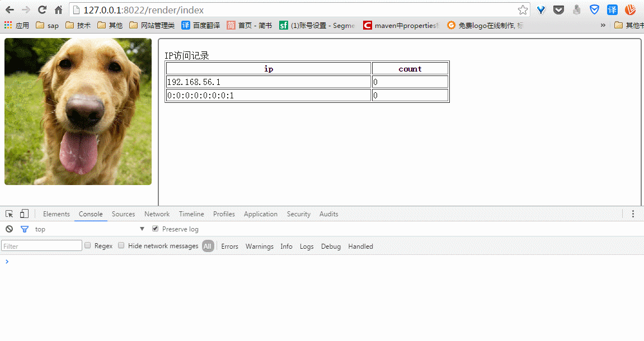Click the count column header
The image size is (644, 341).
pos(410,69)
